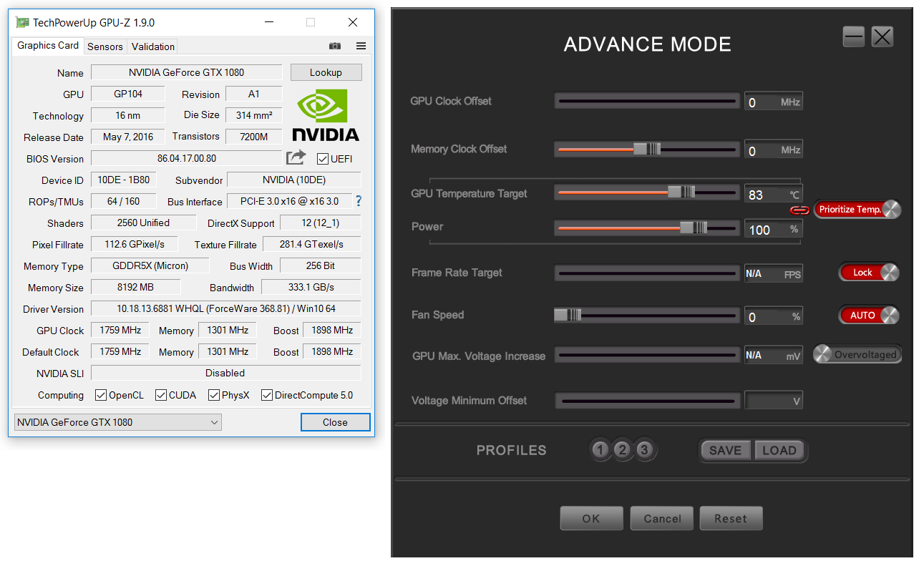Image resolution: width=924 pixels, height=571 pixels.
Task: Minimize the Advance Mode panel
Action: point(854,36)
